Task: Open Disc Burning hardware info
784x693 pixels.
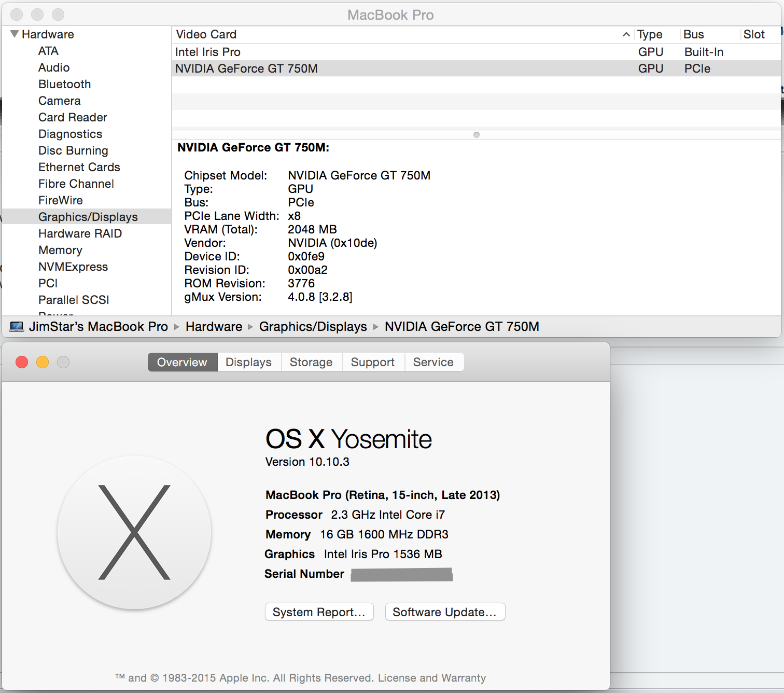Action: 73,150
